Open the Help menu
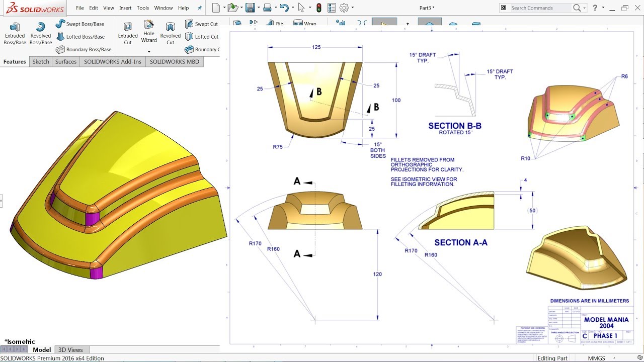The width and height of the screenshot is (644, 362). [184, 8]
